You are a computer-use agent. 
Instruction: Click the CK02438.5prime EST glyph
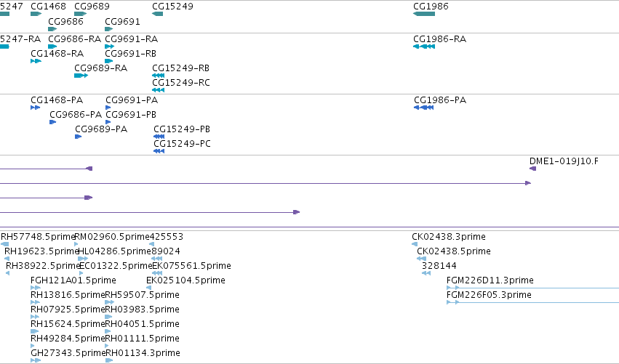tap(421, 259)
